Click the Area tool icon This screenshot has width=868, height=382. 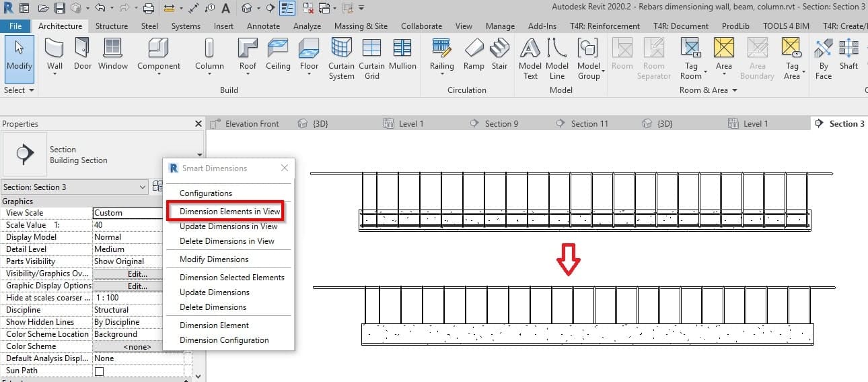point(724,49)
